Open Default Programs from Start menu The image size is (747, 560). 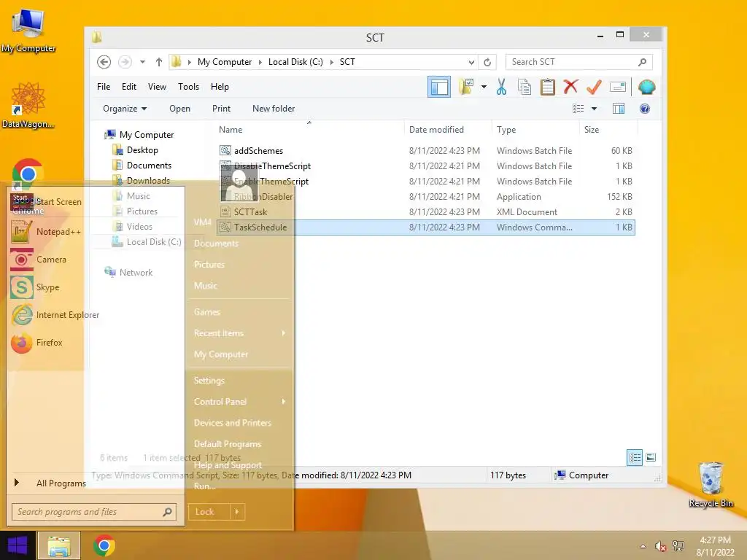pos(239,444)
